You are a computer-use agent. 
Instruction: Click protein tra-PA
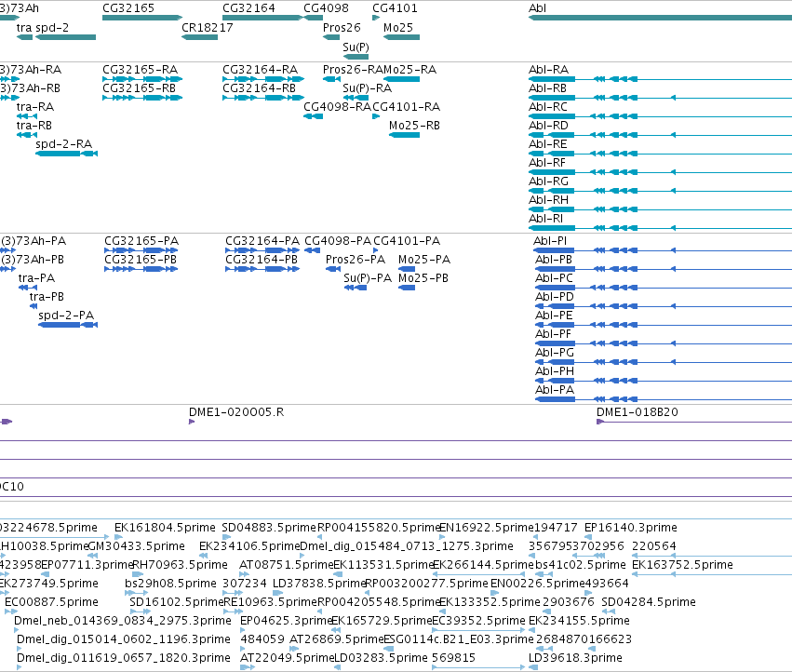pyautogui.click(x=36, y=278)
